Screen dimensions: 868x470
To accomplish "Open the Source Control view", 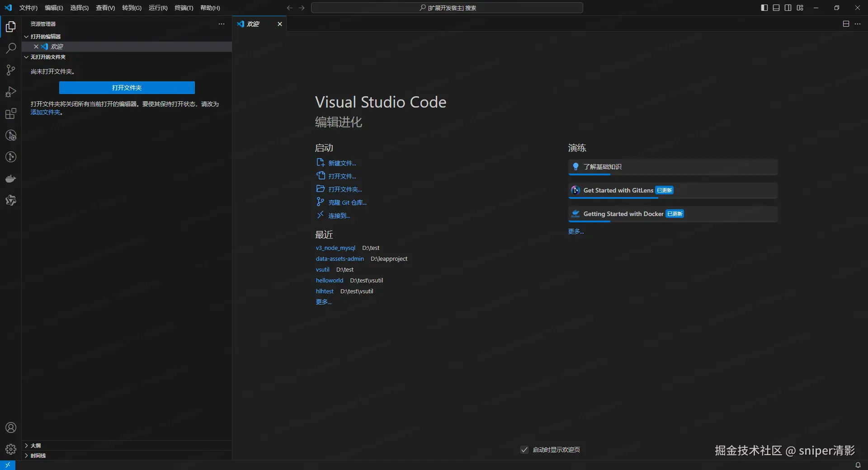I will point(11,70).
